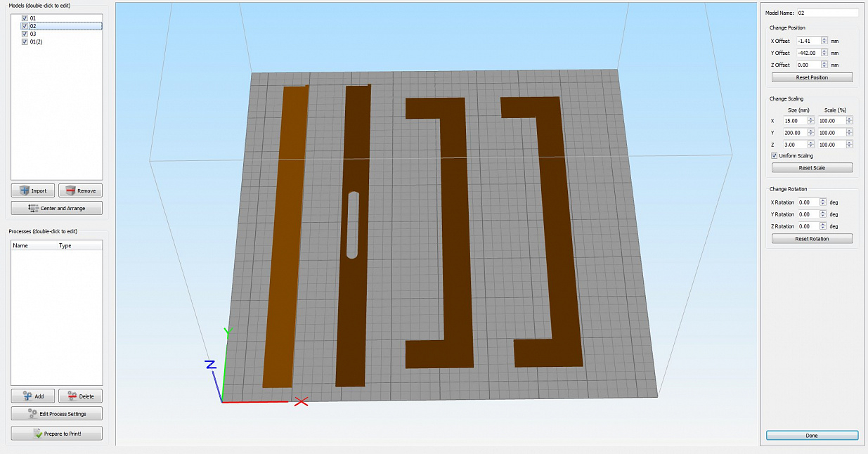The image size is (868, 454).
Task: Toggle visibility checkbox for model 01(2)
Action: pos(25,41)
